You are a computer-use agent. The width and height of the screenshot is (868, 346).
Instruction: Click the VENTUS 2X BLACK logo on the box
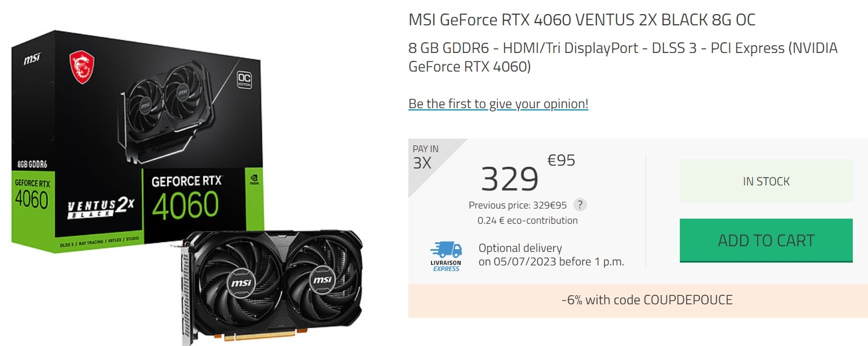click(100, 208)
